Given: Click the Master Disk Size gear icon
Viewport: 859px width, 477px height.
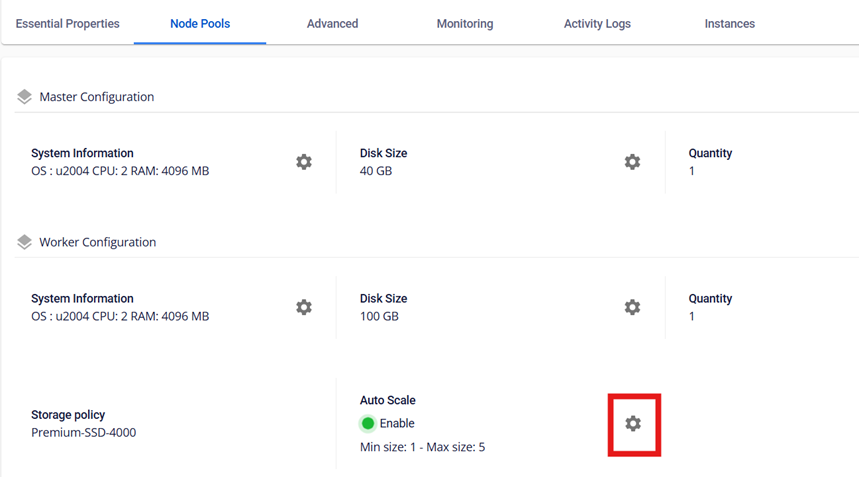Looking at the screenshot, I should (x=632, y=162).
